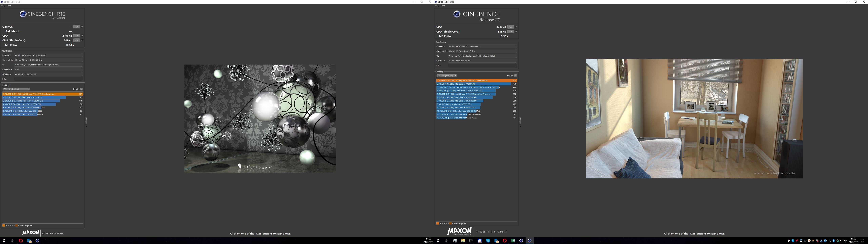Select Intel Core i7-3770 row in R15
Viewport: 868px width, 244px height.
(x=42, y=104)
